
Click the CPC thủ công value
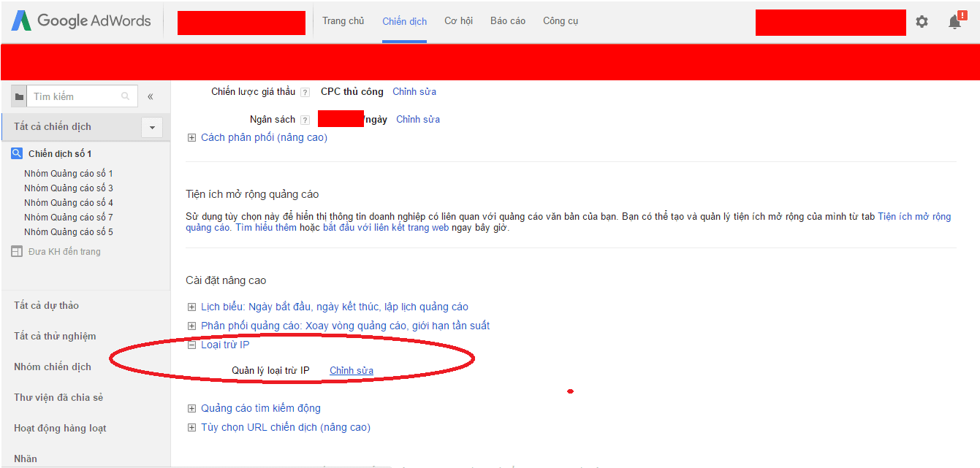[352, 91]
